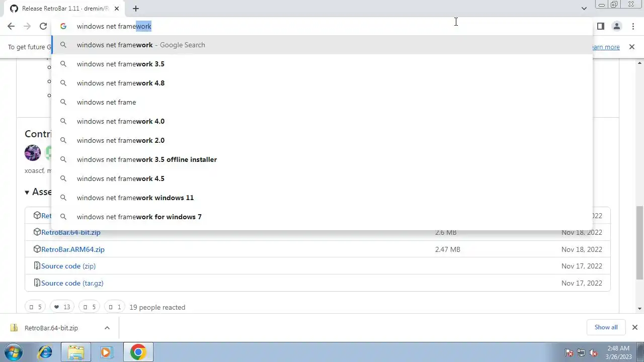Choose suggestion windows net framework 3.5
This screenshot has width=644, height=362.
click(x=322, y=64)
